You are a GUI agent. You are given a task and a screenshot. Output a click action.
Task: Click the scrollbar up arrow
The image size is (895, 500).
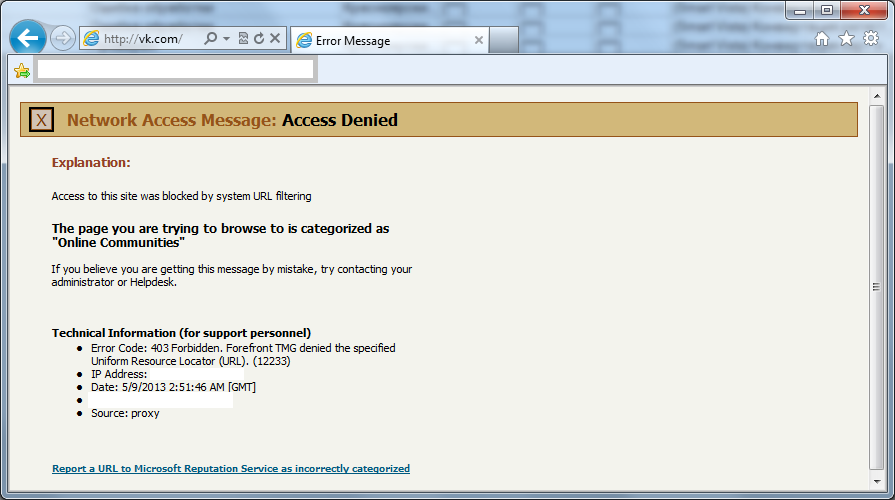pos(876,95)
